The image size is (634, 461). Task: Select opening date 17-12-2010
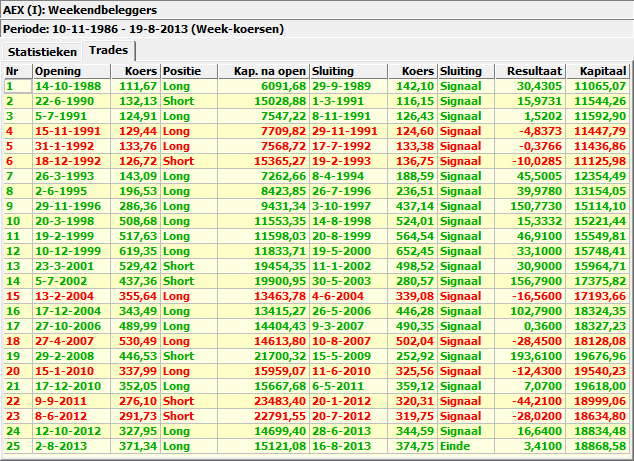click(68, 385)
